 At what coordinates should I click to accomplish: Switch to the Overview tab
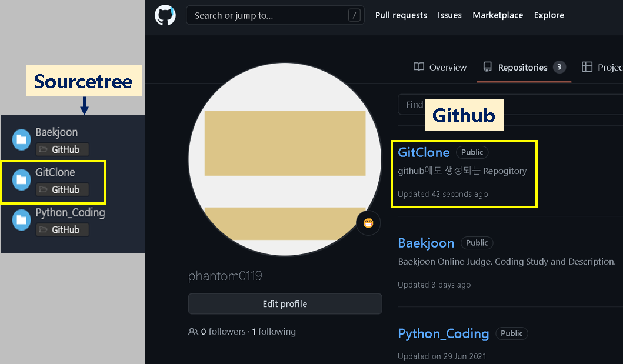point(440,67)
